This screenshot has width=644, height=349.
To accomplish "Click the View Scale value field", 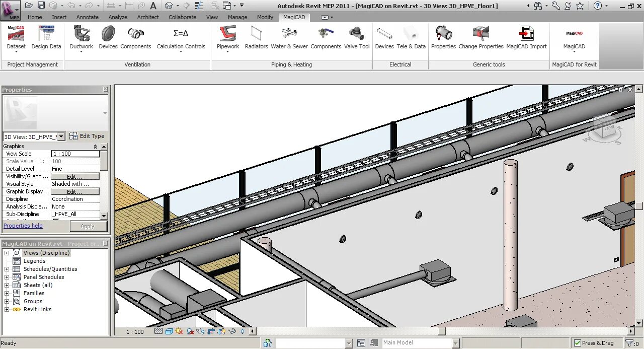I will pyautogui.click(x=75, y=154).
